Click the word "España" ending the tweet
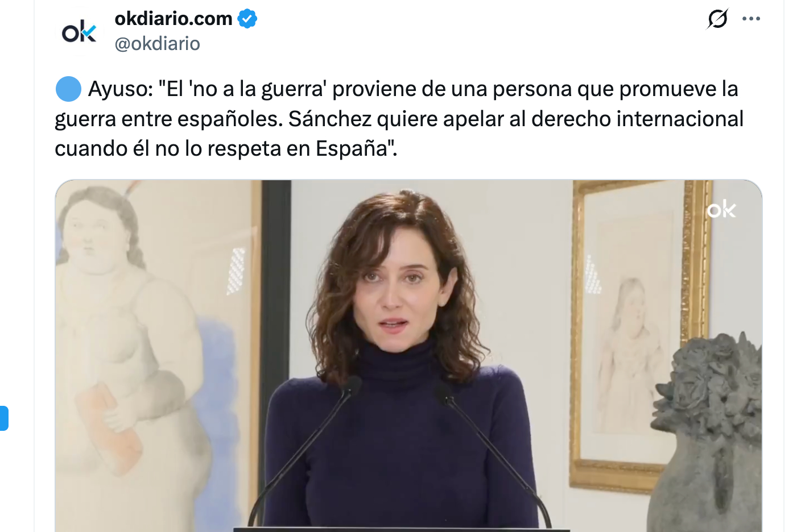 coord(352,148)
